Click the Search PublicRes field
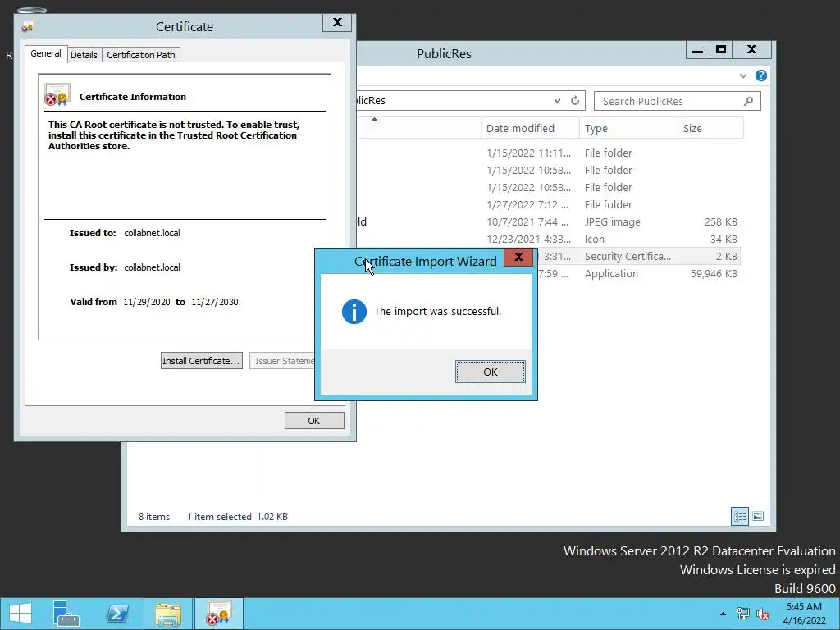This screenshot has width=840, height=630. (x=677, y=101)
